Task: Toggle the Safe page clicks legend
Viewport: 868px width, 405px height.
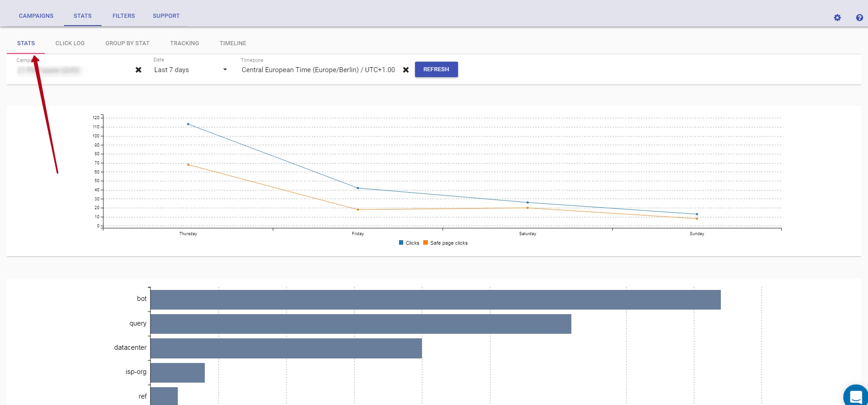Action: click(446, 243)
